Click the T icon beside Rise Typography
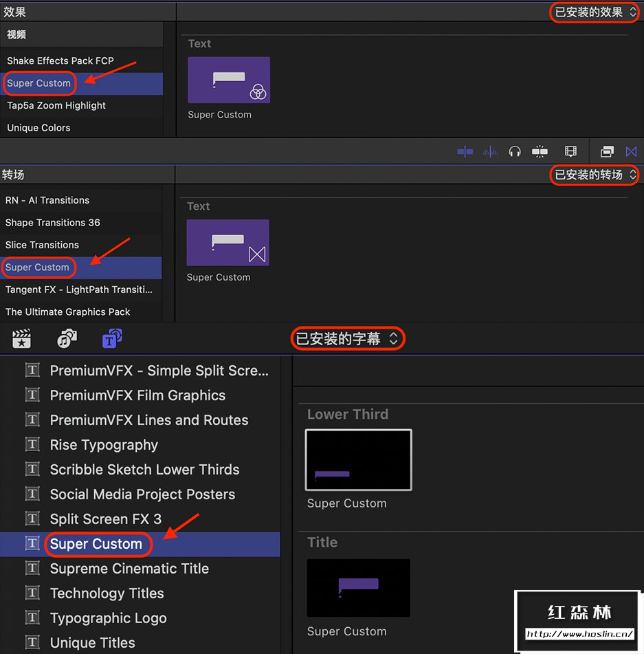Viewport: 644px width, 654px height. (x=32, y=445)
